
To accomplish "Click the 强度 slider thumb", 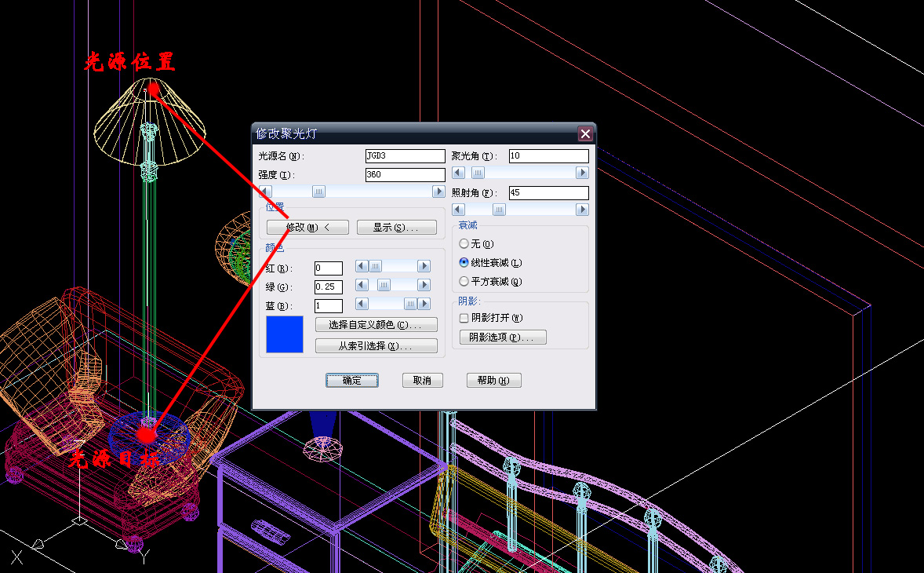I will coord(318,192).
